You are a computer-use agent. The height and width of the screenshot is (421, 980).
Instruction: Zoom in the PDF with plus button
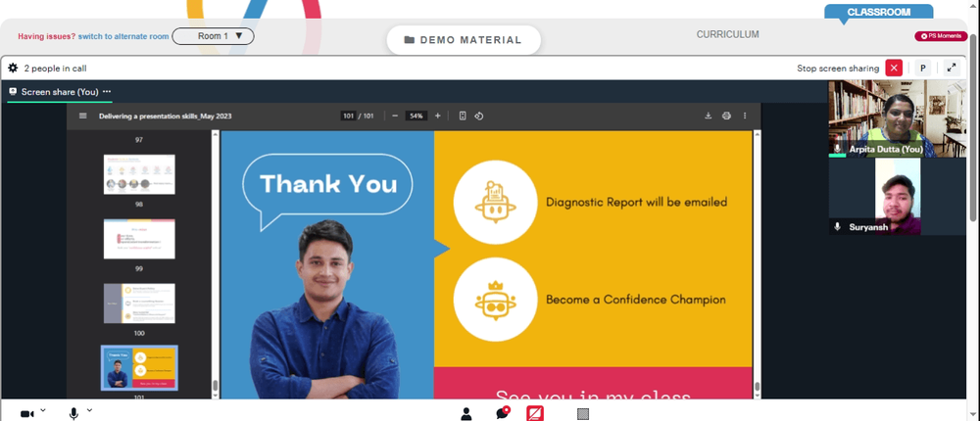pyautogui.click(x=437, y=116)
